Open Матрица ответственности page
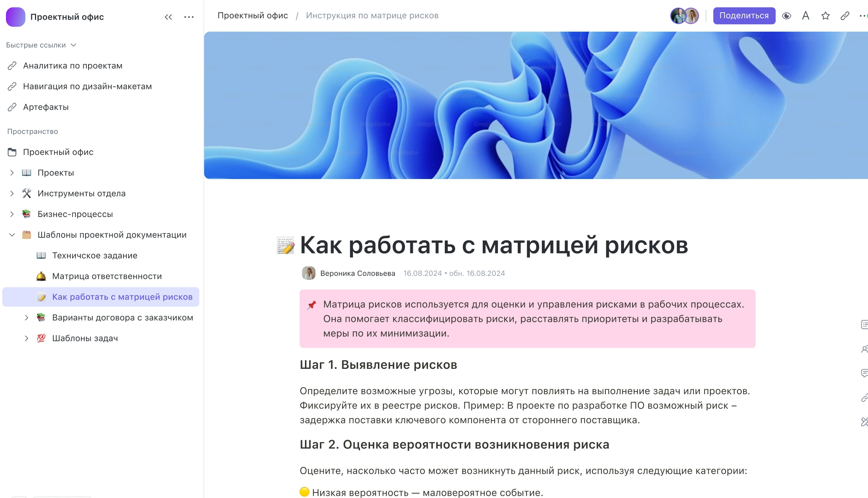 tap(107, 276)
